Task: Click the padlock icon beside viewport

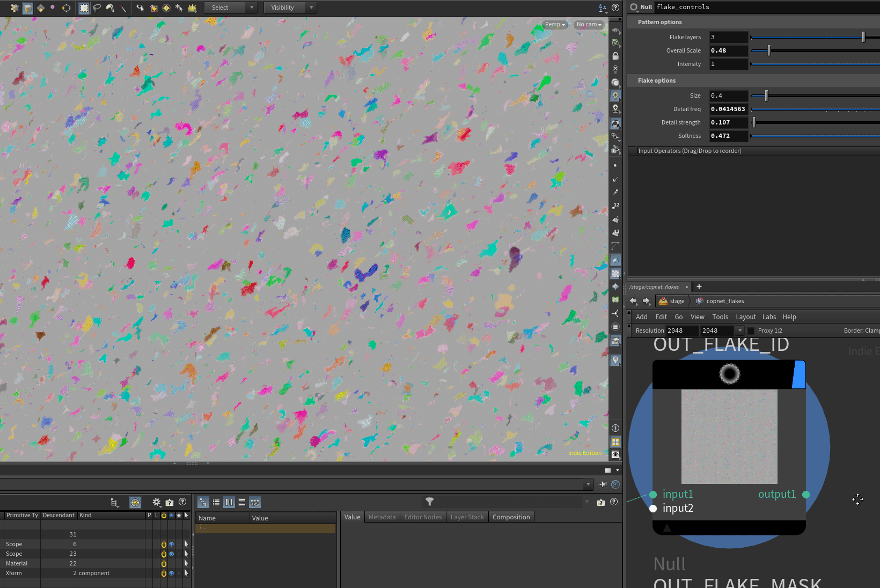Action: 615,56
